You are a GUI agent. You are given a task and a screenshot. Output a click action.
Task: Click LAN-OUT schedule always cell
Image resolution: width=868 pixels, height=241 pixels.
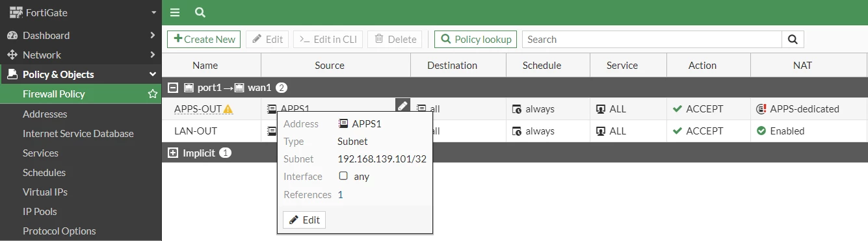pos(548,131)
